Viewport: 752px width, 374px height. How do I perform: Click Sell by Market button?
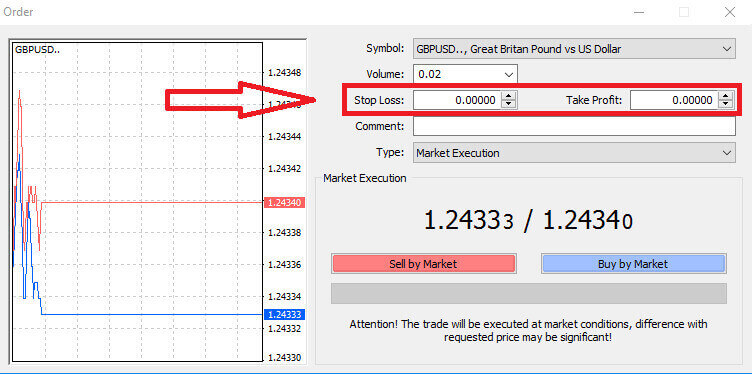pyautogui.click(x=423, y=264)
